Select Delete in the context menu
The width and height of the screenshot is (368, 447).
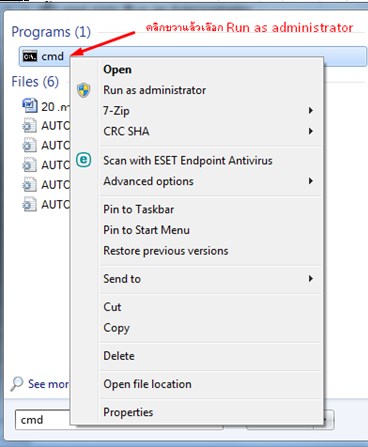tap(119, 356)
